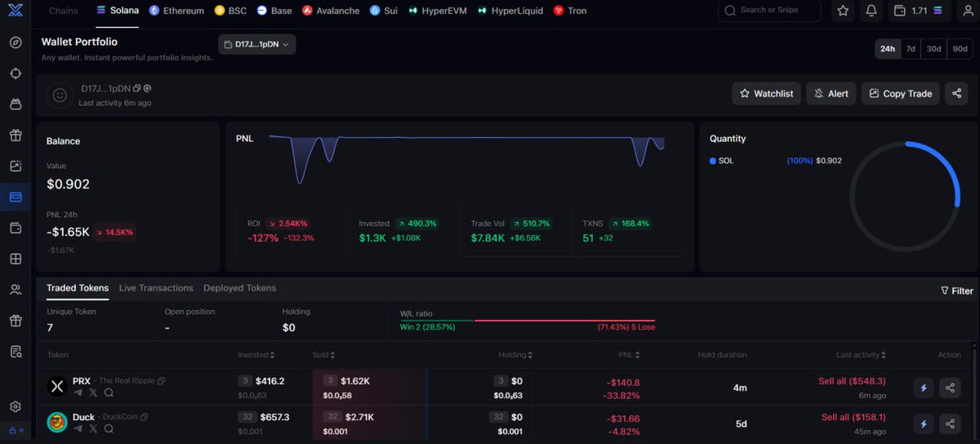Click Sell all ($158.1) for Duck
Screen dimensions: 980x444
coord(853,417)
